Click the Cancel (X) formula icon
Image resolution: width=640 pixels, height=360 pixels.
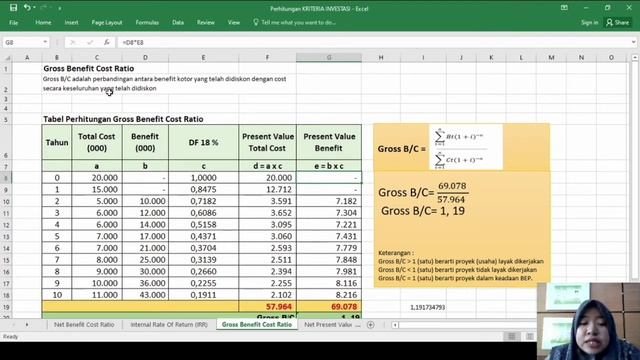tap(73, 42)
